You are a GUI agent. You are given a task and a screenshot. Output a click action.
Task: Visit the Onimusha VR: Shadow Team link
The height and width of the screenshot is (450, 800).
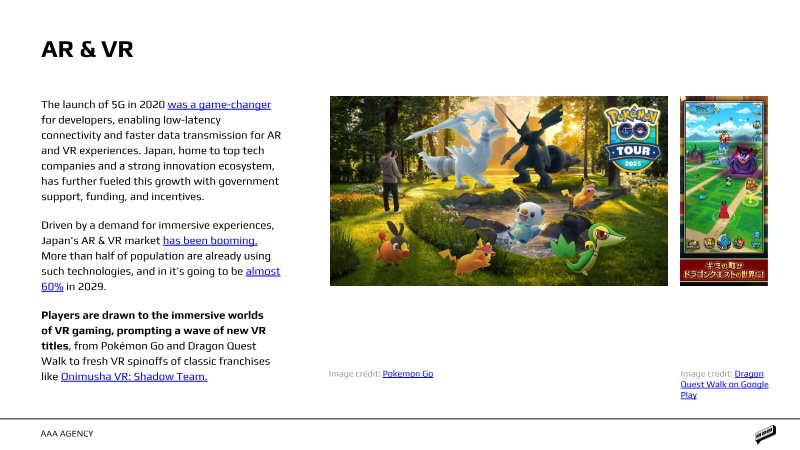(134, 377)
